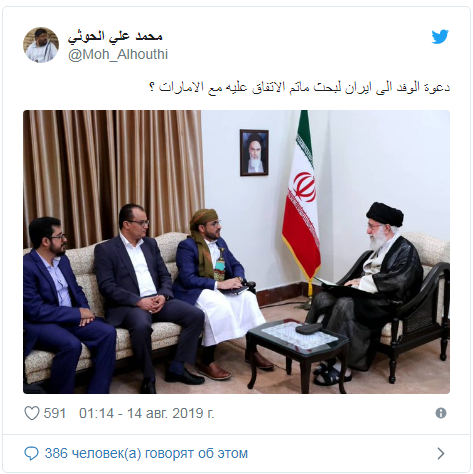Image resolution: width=473 pixels, height=474 pixels.
Task: Click the framed portrait on the wall
Action: coord(254,152)
